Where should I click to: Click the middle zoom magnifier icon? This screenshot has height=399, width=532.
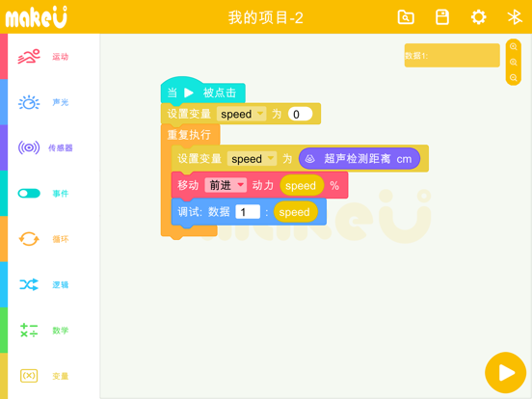(514, 63)
